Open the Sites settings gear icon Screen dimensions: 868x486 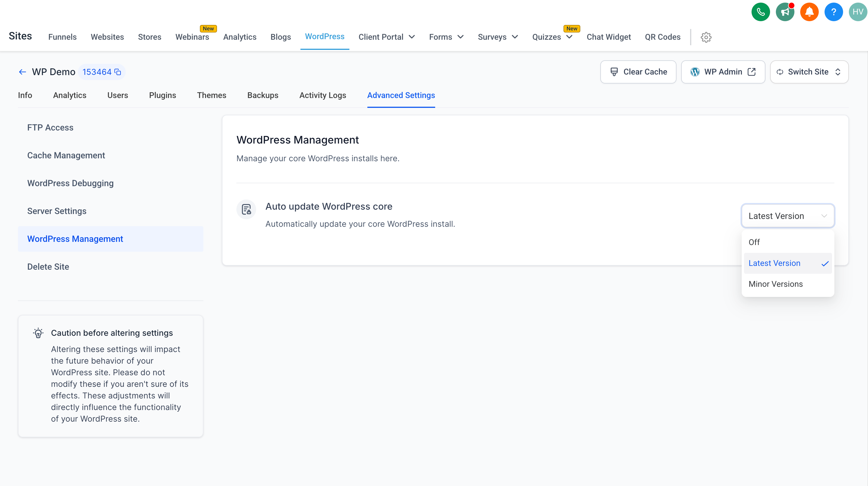point(706,37)
